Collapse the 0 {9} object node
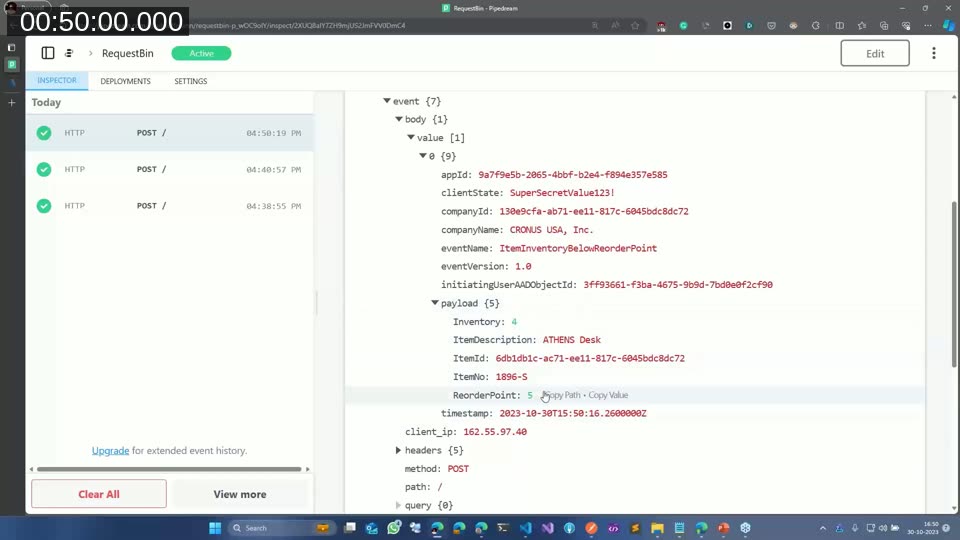The image size is (960, 540). point(422,156)
